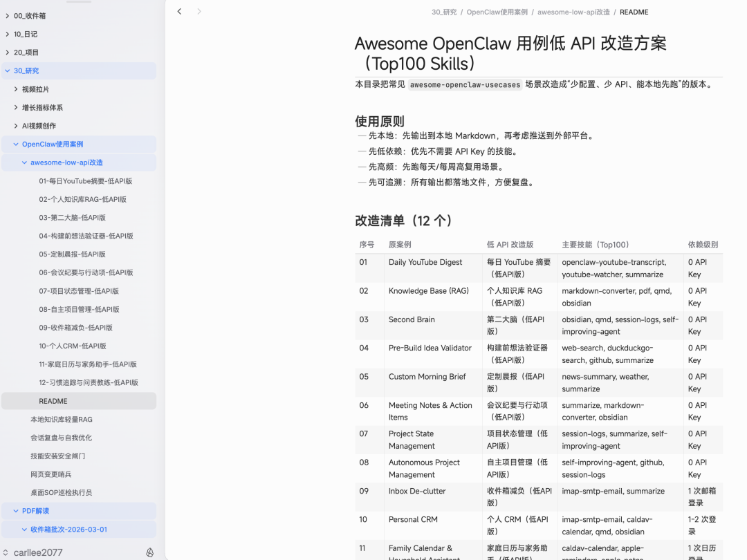
Task: Click the back navigation arrow
Action: (179, 11)
